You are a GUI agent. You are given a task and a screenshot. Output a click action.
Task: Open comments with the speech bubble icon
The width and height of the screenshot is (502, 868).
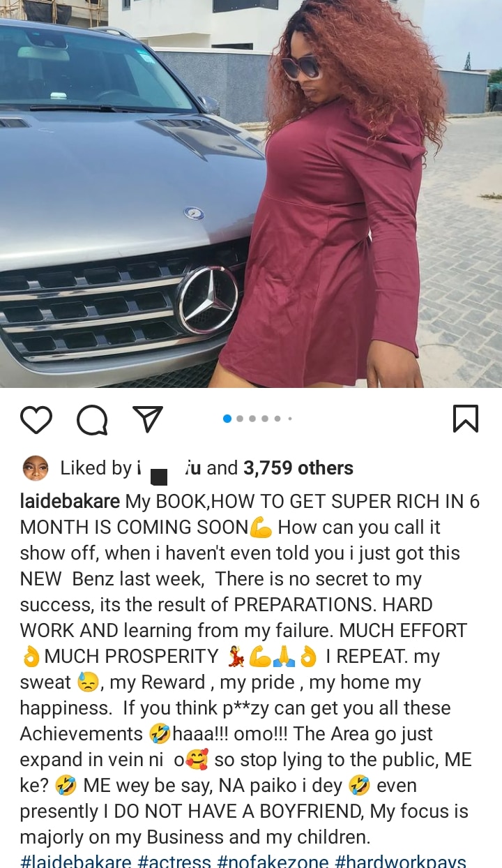[x=92, y=419]
